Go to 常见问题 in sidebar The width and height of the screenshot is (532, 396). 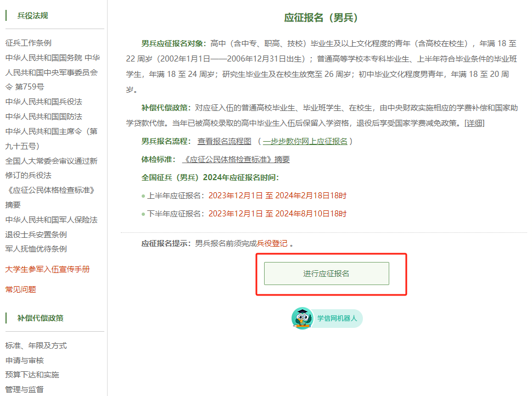(21, 289)
